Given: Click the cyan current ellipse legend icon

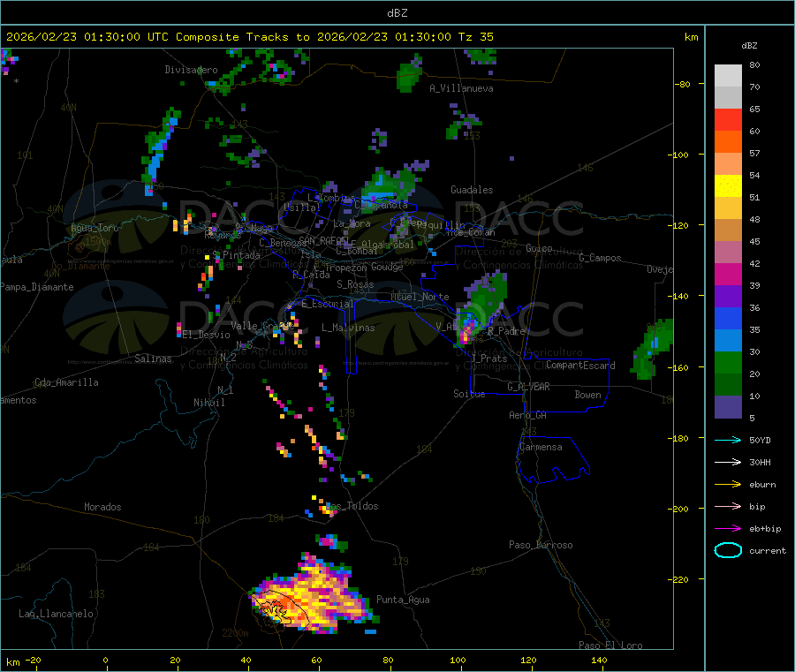Looking at the screenshot, I should tap(728, 550).
